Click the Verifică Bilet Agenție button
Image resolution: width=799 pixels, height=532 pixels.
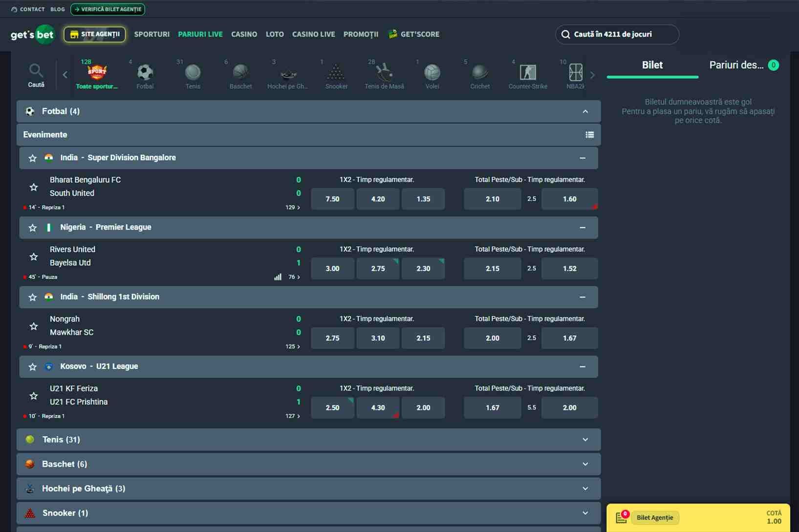click(x=108, y=9)
